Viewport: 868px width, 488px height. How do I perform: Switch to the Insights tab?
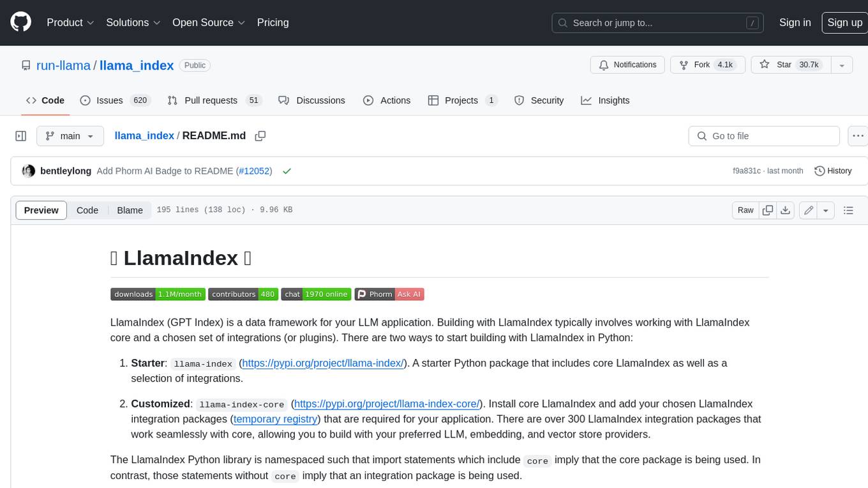pos(605,100)
